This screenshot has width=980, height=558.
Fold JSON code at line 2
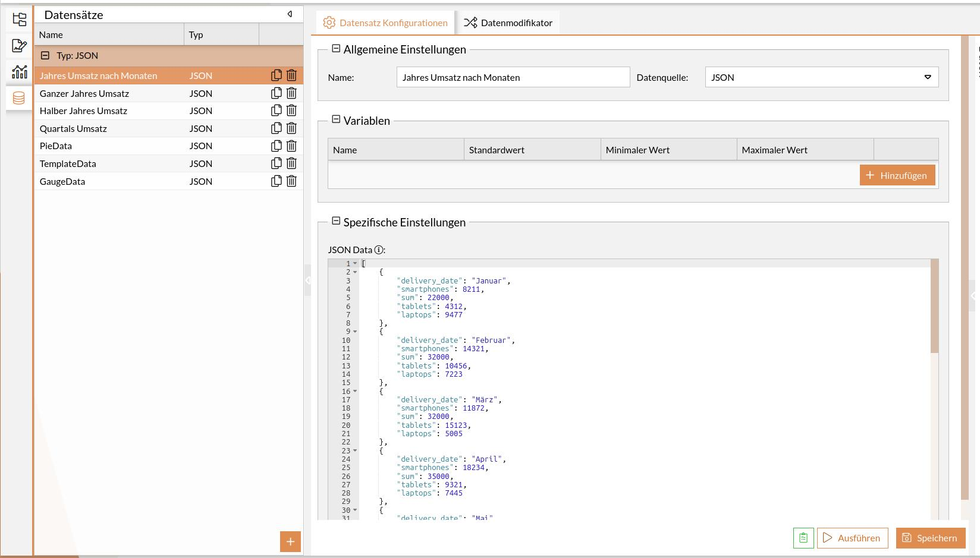(355, 272)
